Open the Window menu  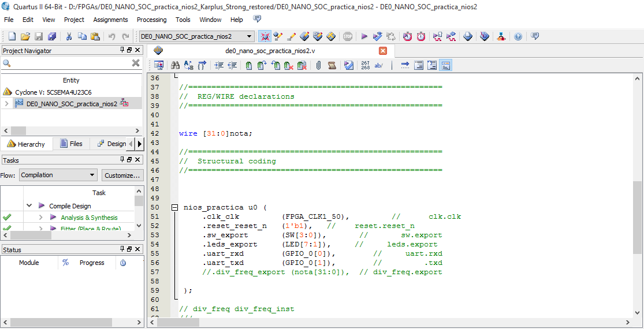pos(210,20)
